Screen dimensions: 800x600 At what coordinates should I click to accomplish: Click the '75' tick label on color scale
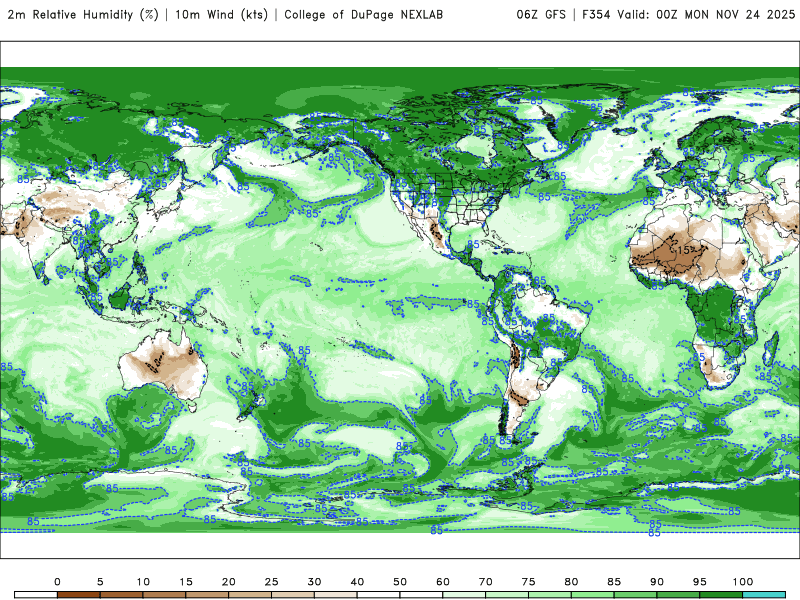click(x=529, y=582)
